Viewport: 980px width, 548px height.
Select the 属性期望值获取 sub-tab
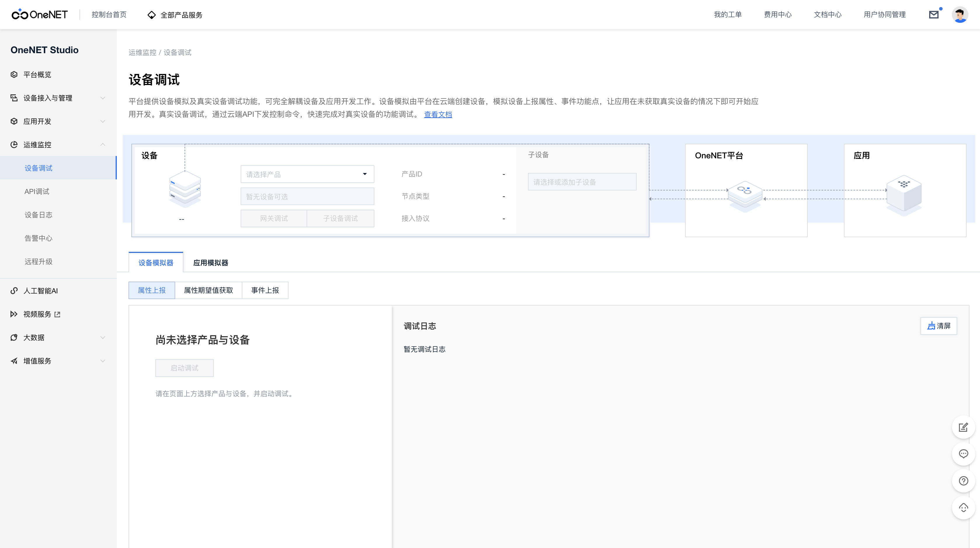(208, 290)
